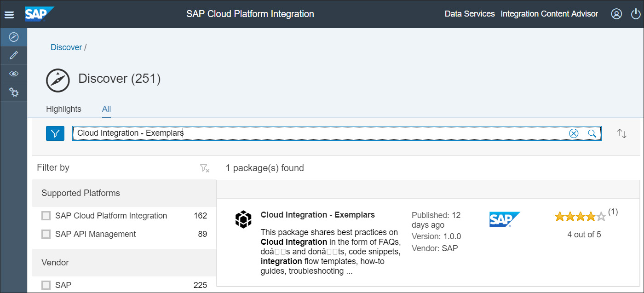The width and height of the screenshot is (644, 293).
Task: Open the sort arrows button
Action: (x=622, y=133)
